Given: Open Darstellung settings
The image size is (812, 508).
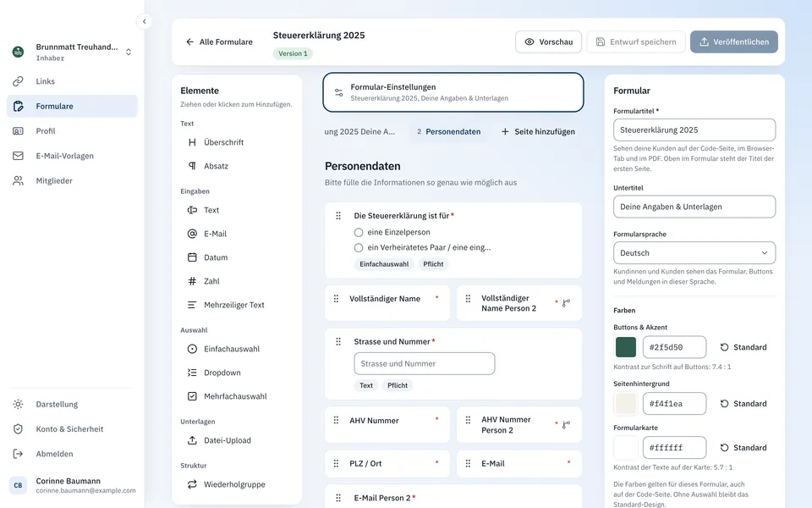Looking at the screenshot, I should click(x=72, y=405).
